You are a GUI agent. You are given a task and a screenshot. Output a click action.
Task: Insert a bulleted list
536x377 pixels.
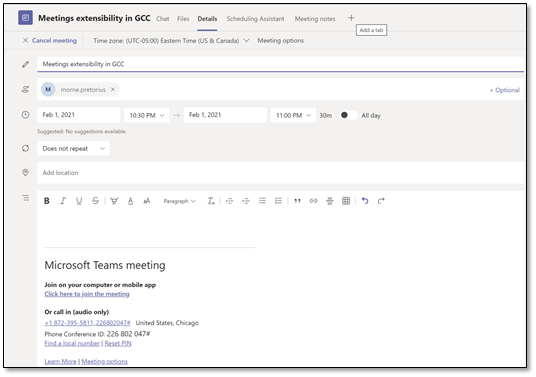point(262,201)
